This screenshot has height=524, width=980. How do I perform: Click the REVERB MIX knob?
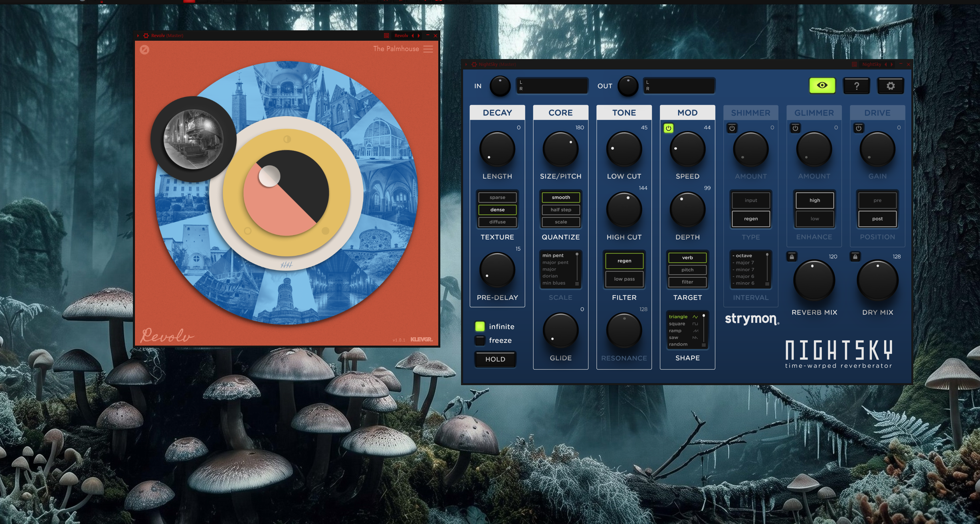coord(814,280)
